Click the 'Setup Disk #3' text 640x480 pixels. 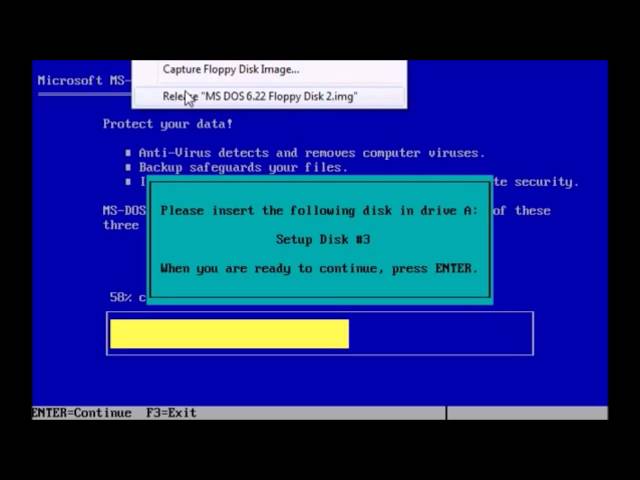323,240
